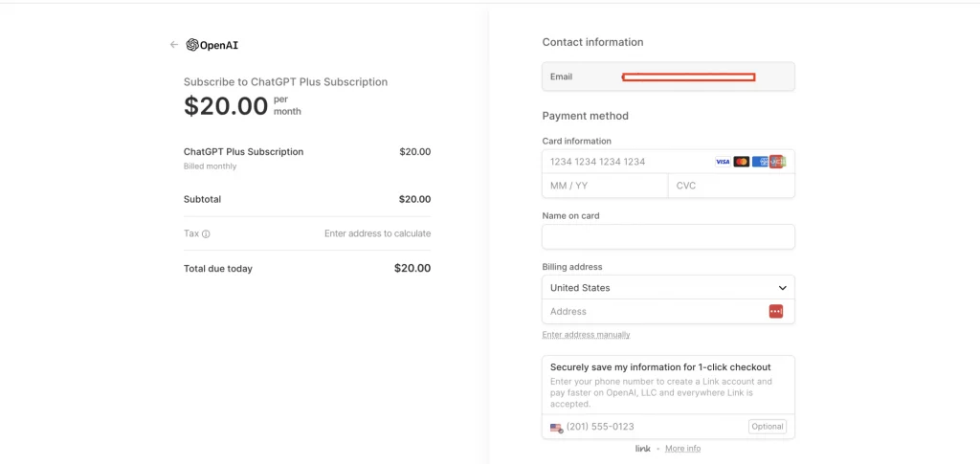Open the United States country dropdown
The height and width of the screenshot is (464, 980).
[x=668, y=288]
